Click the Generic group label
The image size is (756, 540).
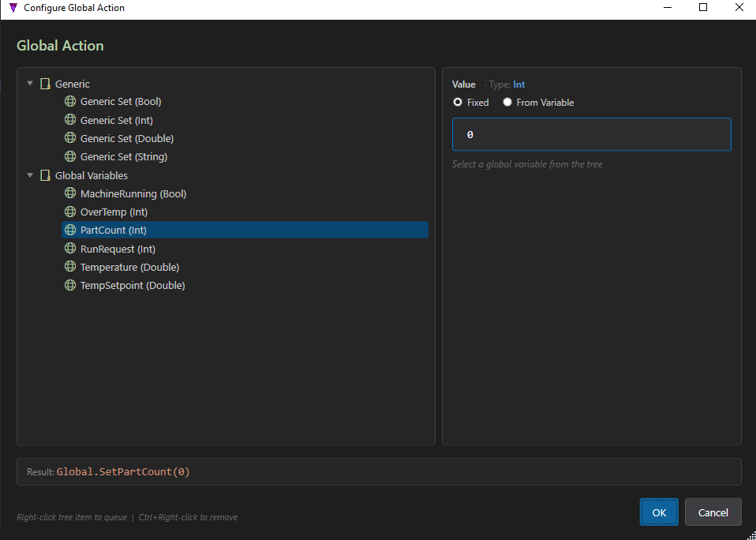click(73, 84)
